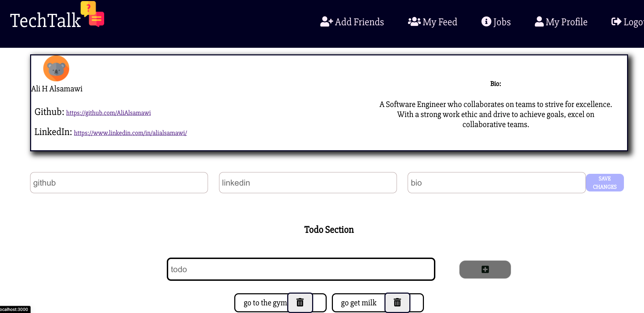Image resolution: width=644 pixels, height=313 pixels.
Task: Delete the 'go to the gym' todo
Action: coord(300,302)
